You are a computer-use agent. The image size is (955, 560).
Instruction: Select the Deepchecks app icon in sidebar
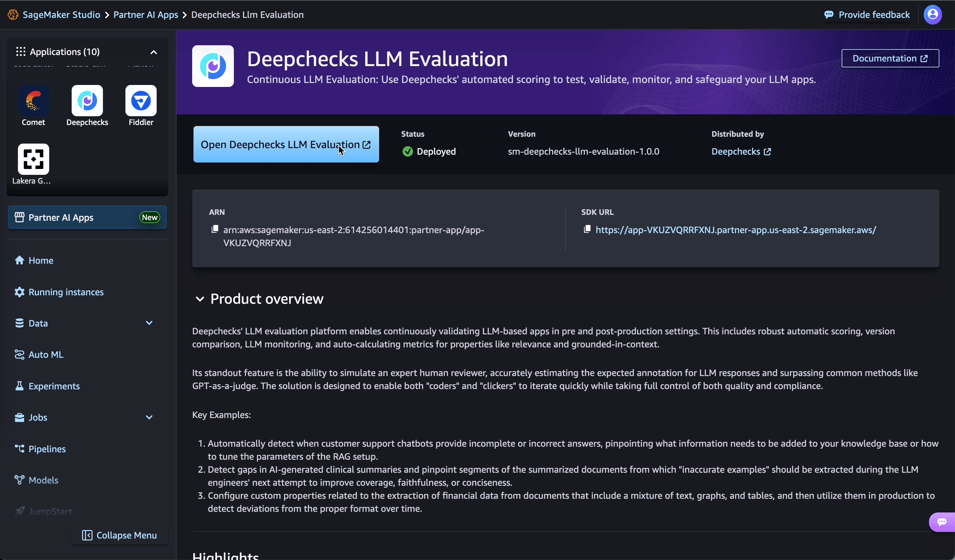(x=87, y=101)
